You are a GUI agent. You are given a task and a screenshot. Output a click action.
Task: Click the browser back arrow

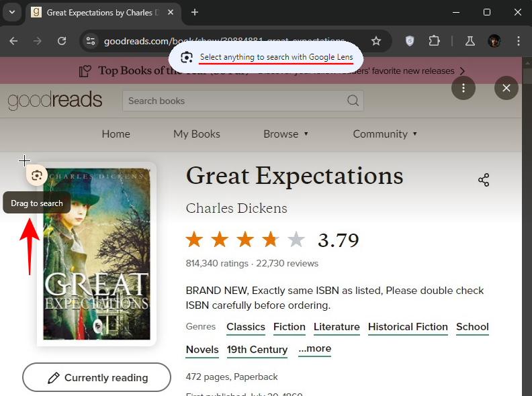point(13,41)
